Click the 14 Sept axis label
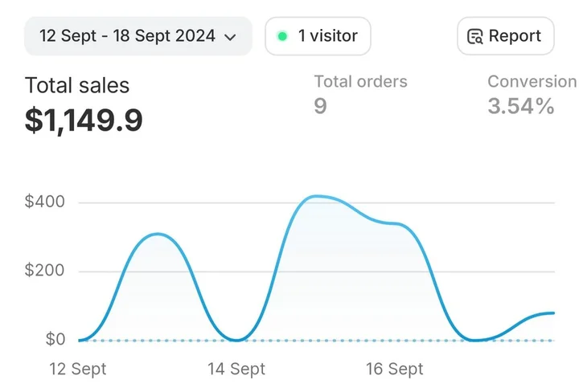This screenshot has width=579, height=392. click(236, 369)
